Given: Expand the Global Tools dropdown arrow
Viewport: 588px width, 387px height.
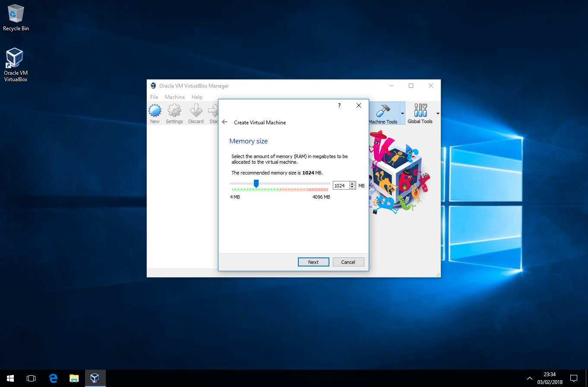Looking at the screenshot, I should [438, 114].
